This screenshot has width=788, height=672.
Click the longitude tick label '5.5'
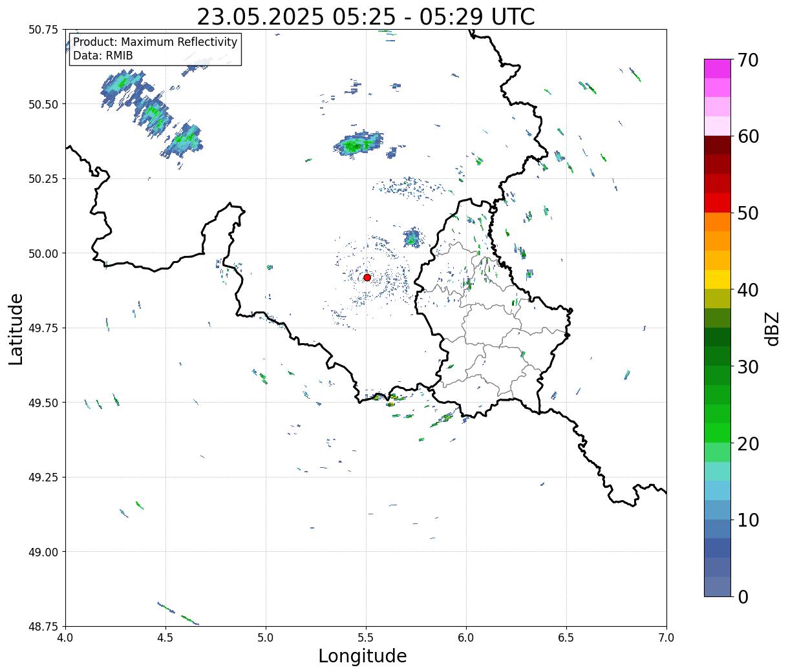[x=366, y=638]
